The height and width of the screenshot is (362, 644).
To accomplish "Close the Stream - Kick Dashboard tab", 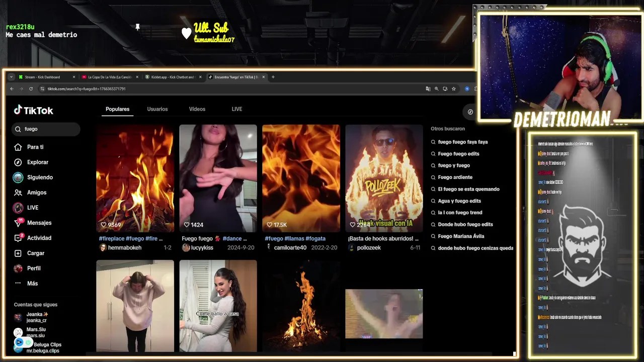I will point(74,77).
